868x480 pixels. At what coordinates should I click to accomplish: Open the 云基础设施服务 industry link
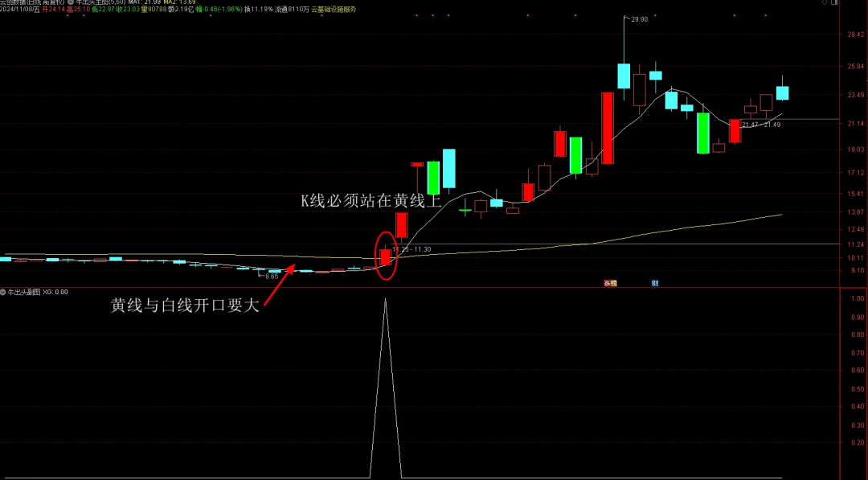pyautogui.click(x=334, y=10)
